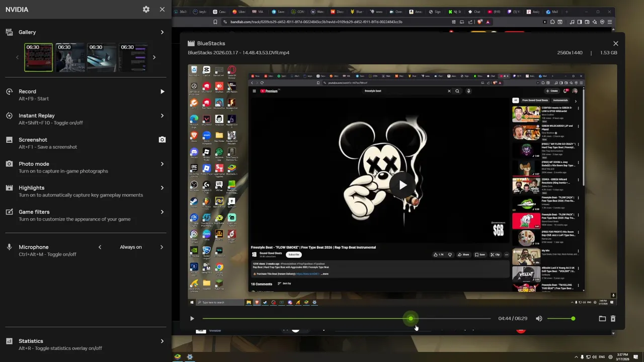Close the NVIDIA overlay panel
The width and height of the screenshot is (644, 362).
[x=162, y=9]
